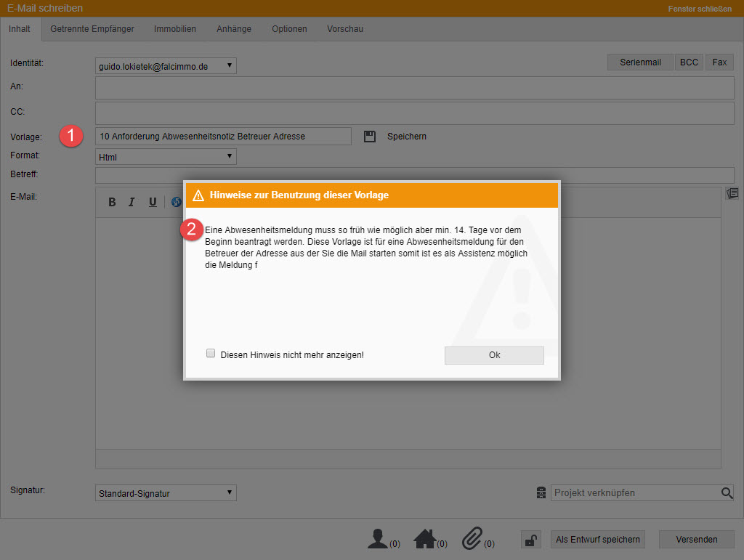Click the recipients person icon

tap(378, 539)
